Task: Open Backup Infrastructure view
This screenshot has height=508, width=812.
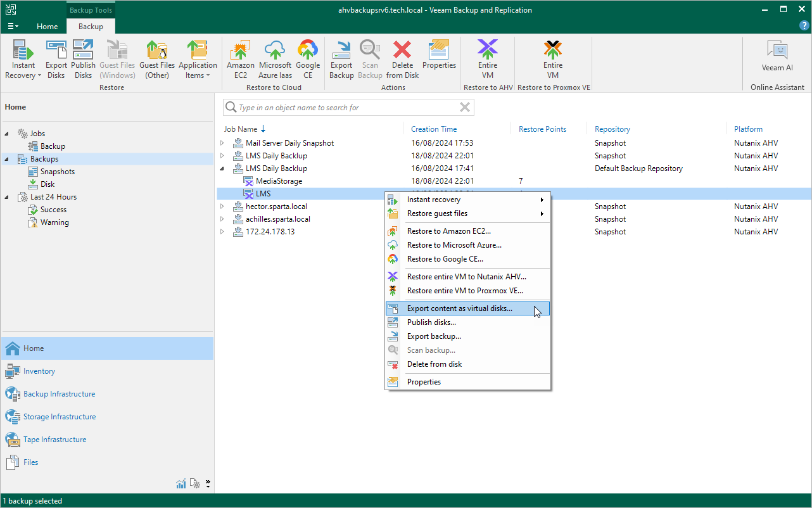Action: pos(59,394)
